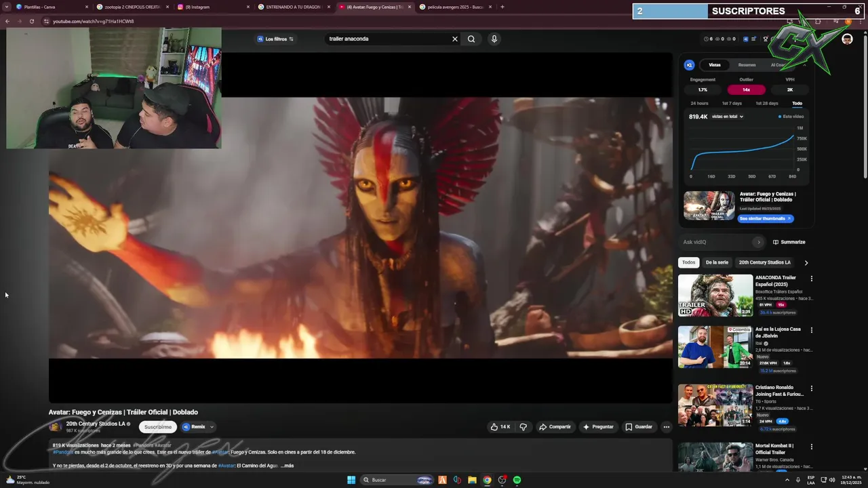
Task: Click the Ask vidIQ input field
Action: (716, 242)
